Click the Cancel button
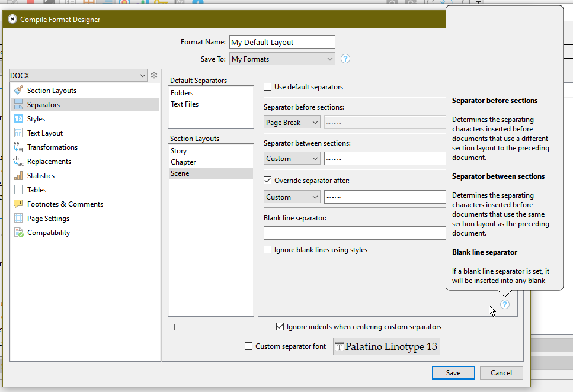Image resolution: width=573 pixels, height=392 pixels. pyautogui.click(x=501, y=372)
